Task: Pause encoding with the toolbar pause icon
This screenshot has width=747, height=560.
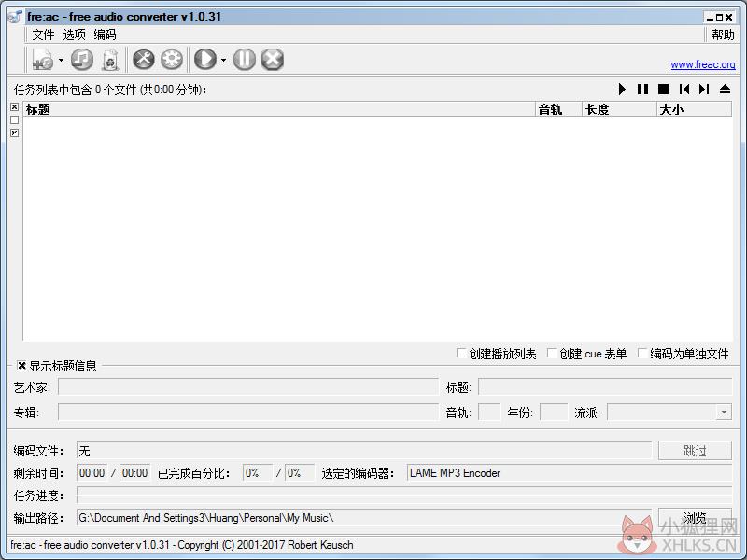Action: click(x=245, y=60)
